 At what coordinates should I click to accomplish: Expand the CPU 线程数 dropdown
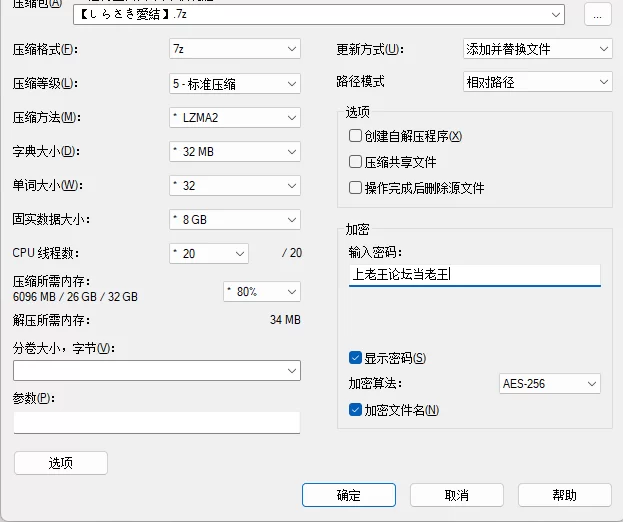click(209, 253)
